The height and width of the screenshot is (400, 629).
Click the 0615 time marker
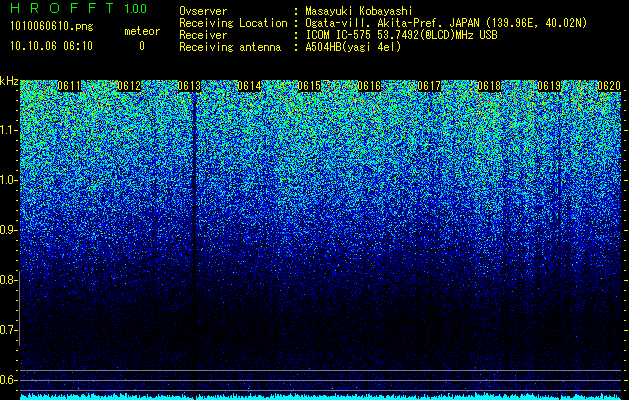pyautogui.click(x=309, y=86)
